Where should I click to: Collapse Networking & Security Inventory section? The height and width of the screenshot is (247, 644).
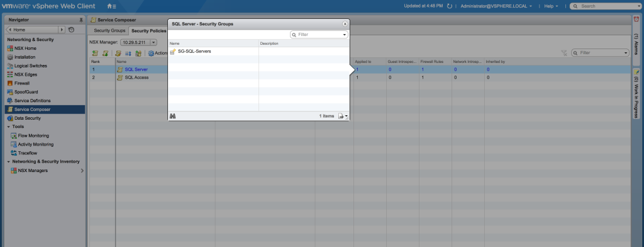click(8, 162)
